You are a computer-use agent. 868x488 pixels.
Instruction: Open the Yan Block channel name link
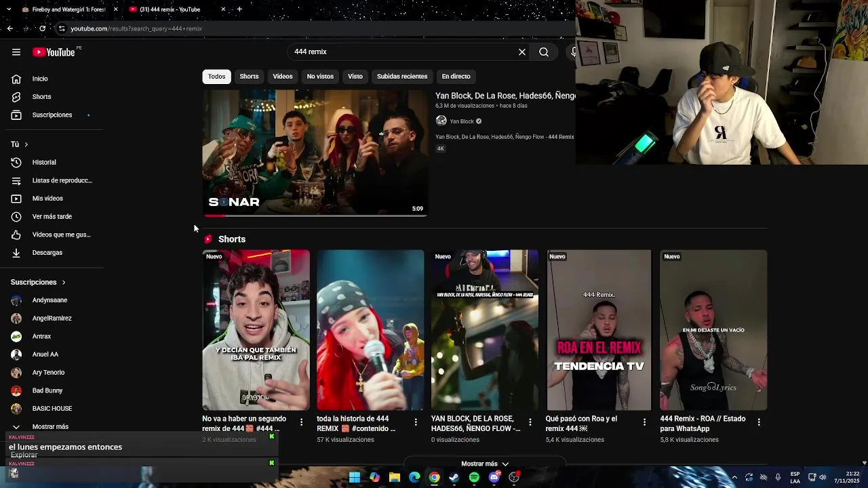click(x=462, y=121)
